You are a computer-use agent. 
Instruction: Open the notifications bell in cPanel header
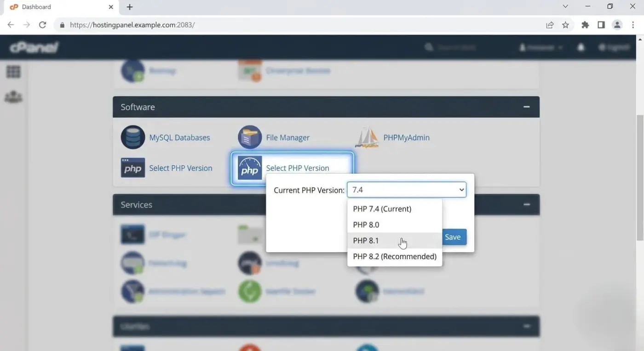coord(581,47)
